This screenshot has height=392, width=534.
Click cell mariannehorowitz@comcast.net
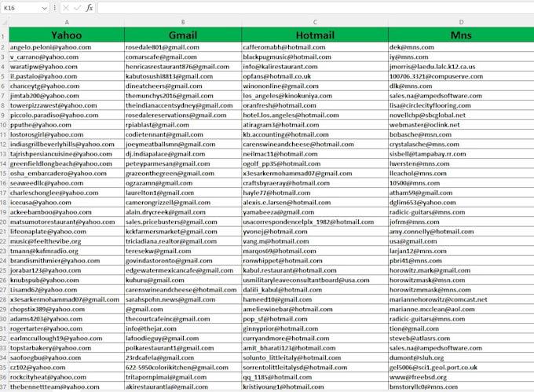click(x=461, y=300)
